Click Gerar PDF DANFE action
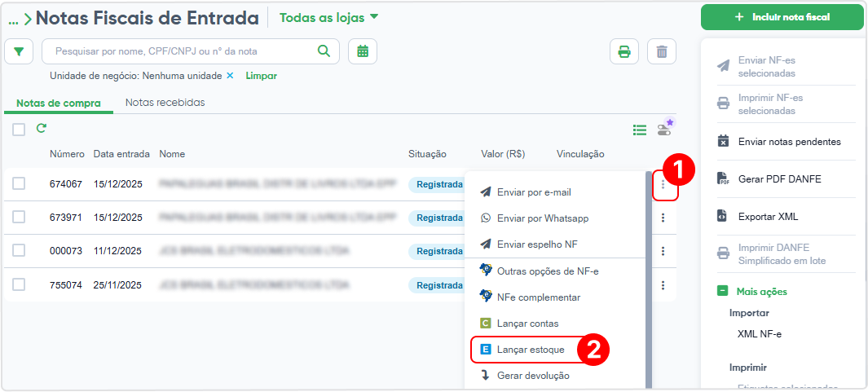 tap(781, 178)
